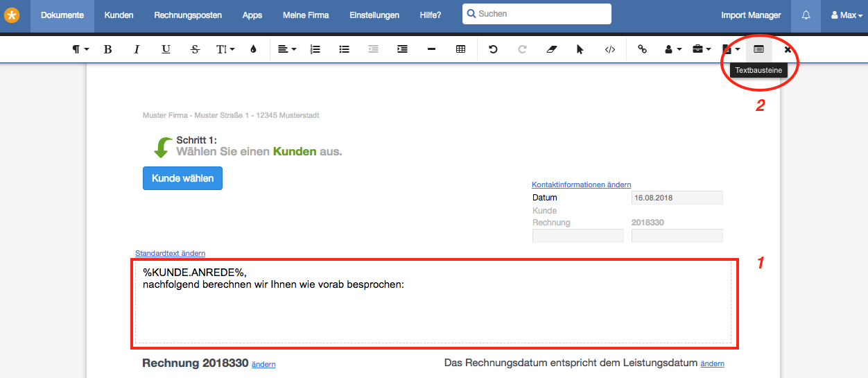868x378 pixels.
Task: Insert a link via toolbar
Action: tap(642, 49)
